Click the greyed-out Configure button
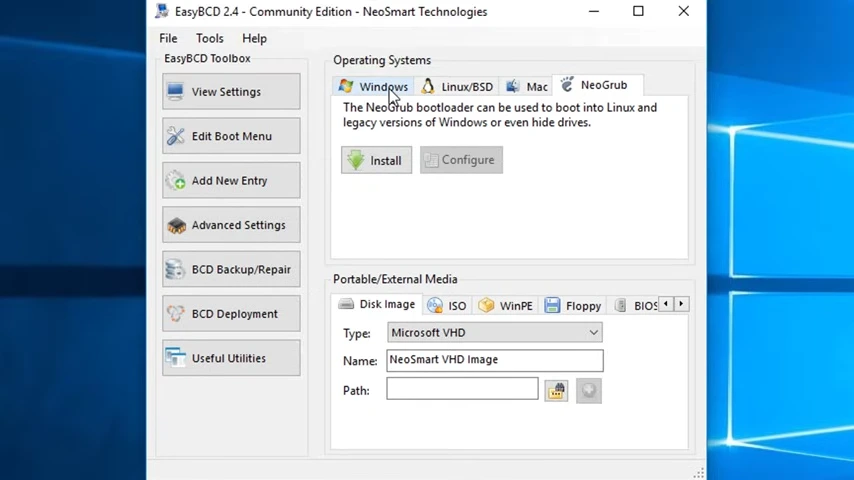Screen dimensions: 854x480 click(461, 160)
